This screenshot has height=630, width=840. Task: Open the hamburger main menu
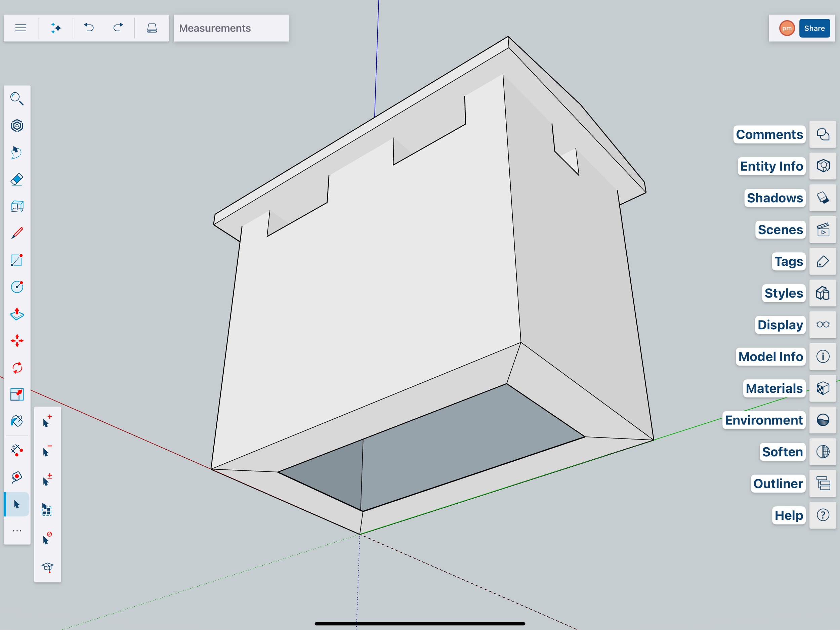[x=20, y=28]
